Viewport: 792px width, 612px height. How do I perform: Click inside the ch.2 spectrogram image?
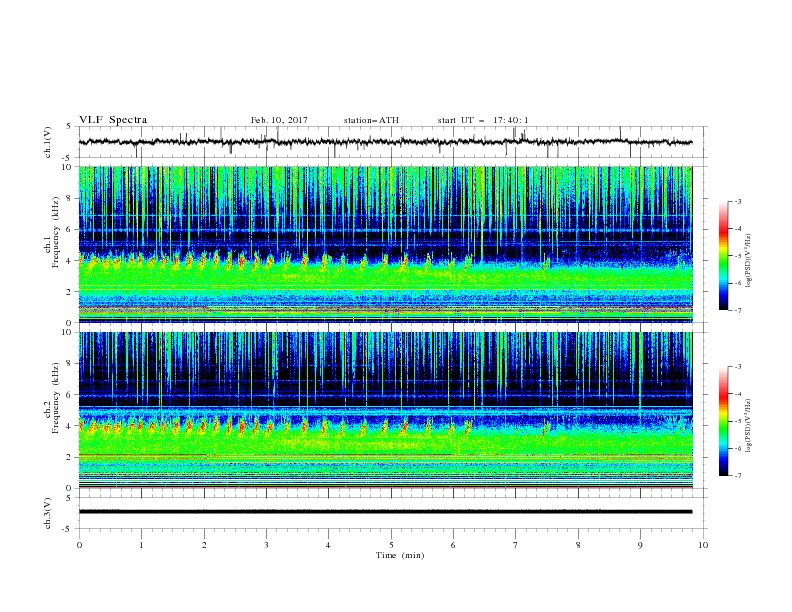[x=385, y=410]
